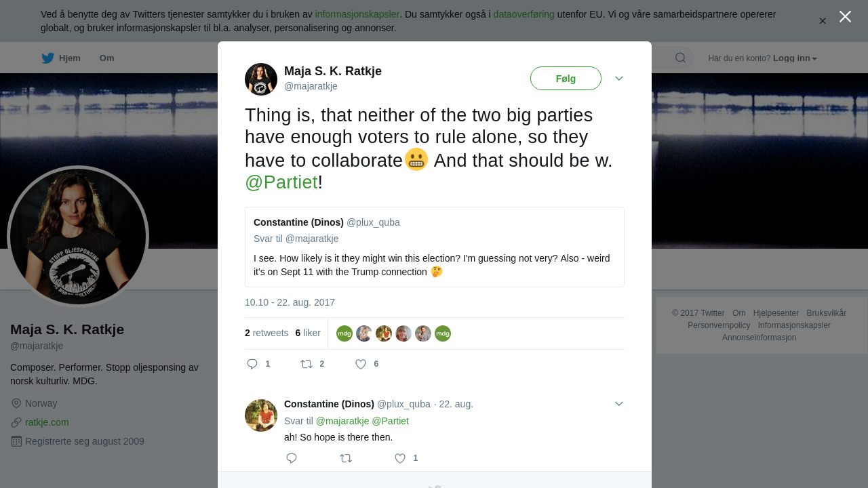Open the informasjonskapsler link in the banner
This screenshot has height=488, width=868.
click(357, 14)
